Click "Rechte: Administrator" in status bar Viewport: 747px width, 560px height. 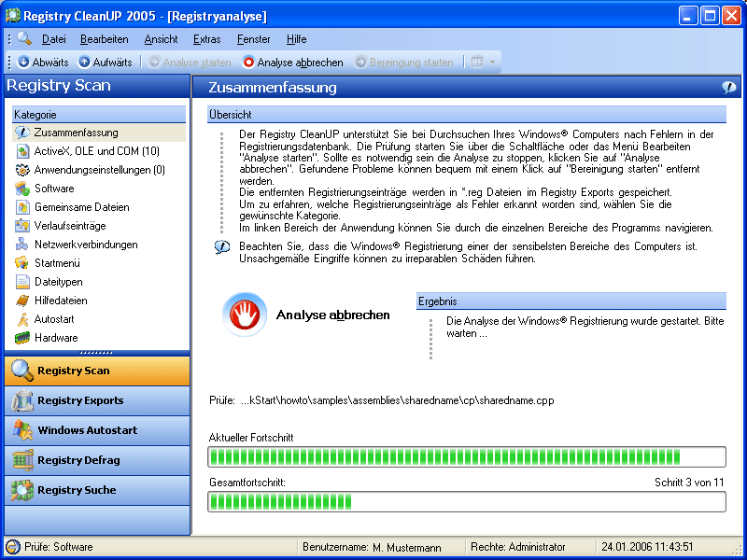point(518,547)
